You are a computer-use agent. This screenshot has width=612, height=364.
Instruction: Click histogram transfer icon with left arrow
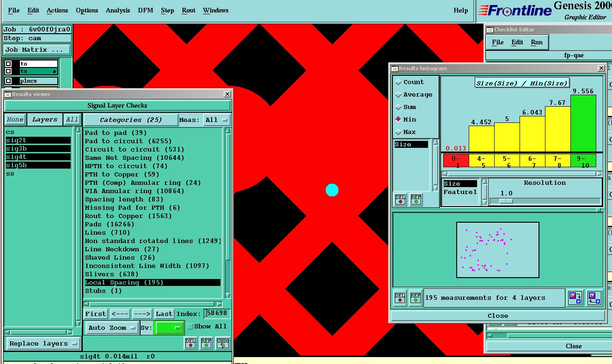[x=594, y=298]
